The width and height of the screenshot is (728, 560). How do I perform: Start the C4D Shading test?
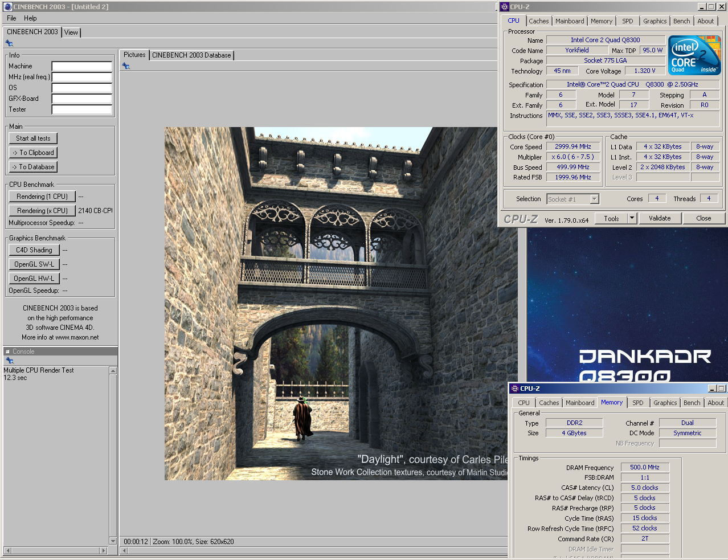pos(34,250)
